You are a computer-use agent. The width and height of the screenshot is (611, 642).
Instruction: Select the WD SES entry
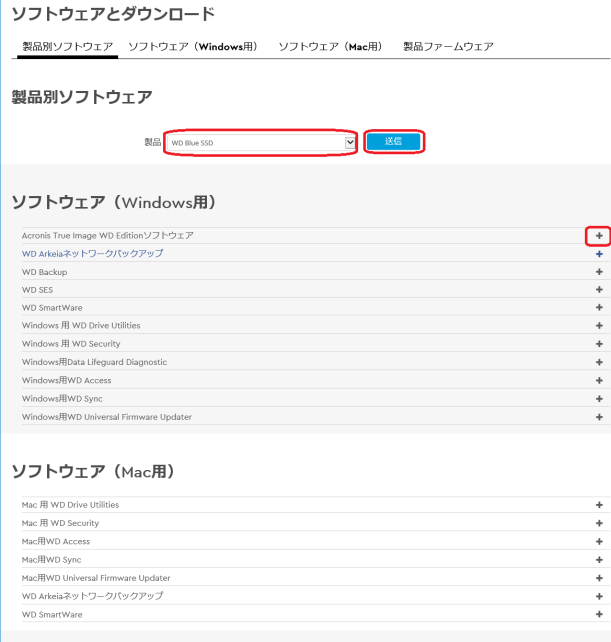(x=37, y=290)
